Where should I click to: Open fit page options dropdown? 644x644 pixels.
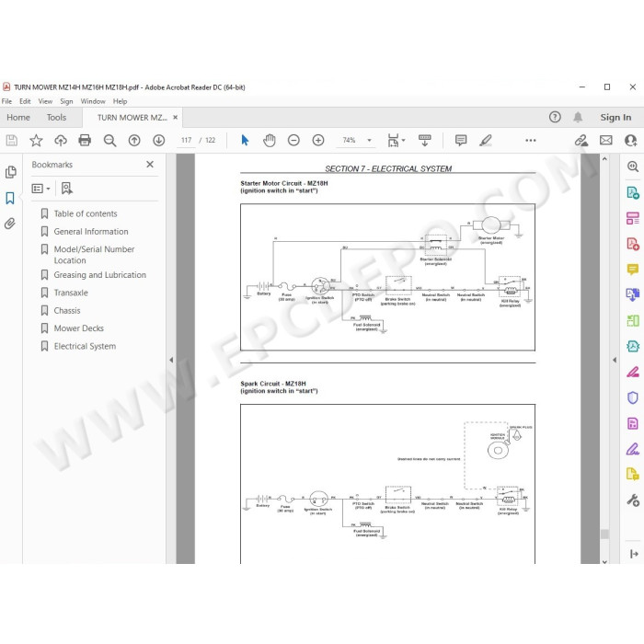396,141
